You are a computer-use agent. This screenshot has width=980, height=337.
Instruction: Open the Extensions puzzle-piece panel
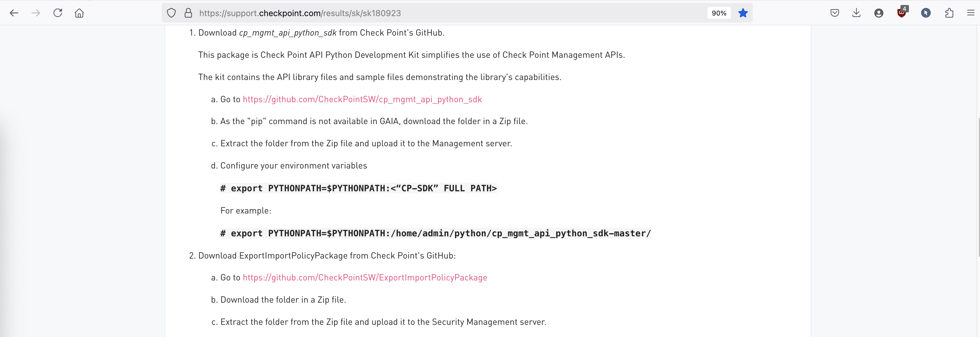(x=949, y=13)
